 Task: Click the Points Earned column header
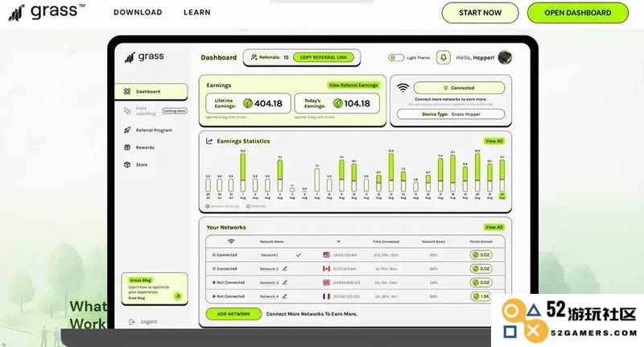pos(481,242)
